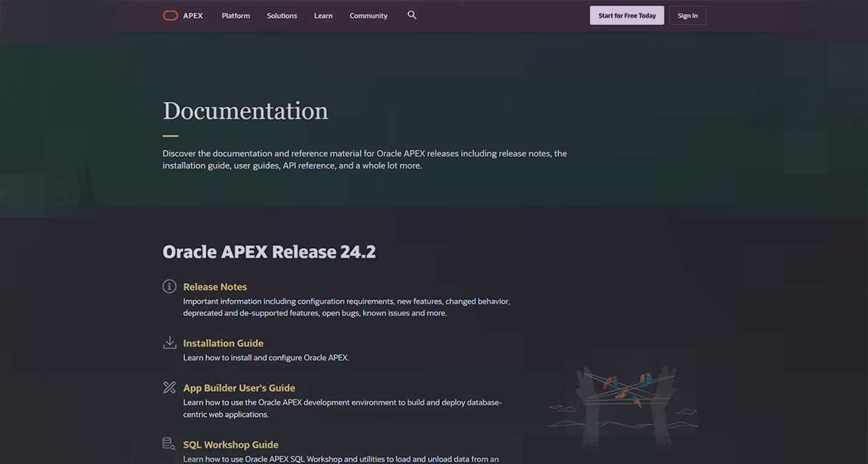Click the database icon beside SQL Workshop Guide
This screenshot has height=464, width=868.
pos(168,444)
